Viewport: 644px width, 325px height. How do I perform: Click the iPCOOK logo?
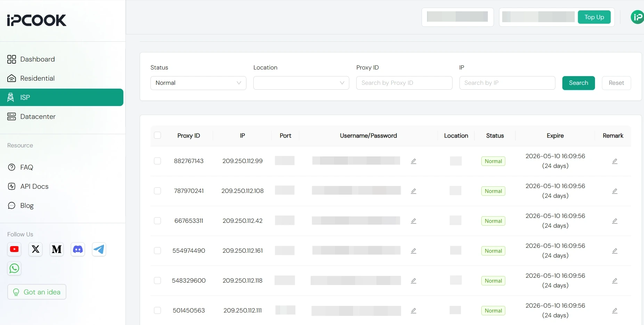(x=36, y=20)
